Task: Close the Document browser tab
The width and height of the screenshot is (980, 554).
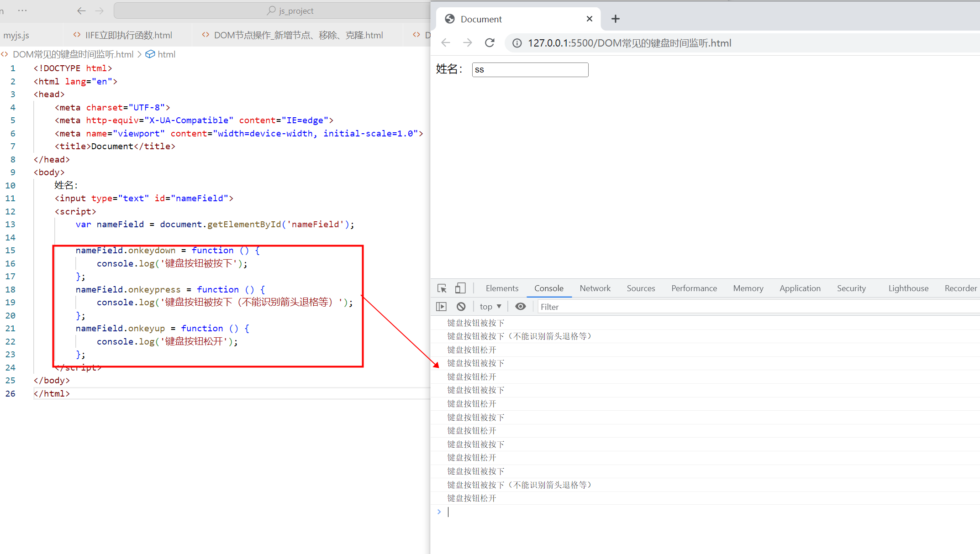Action: point(589,19)
